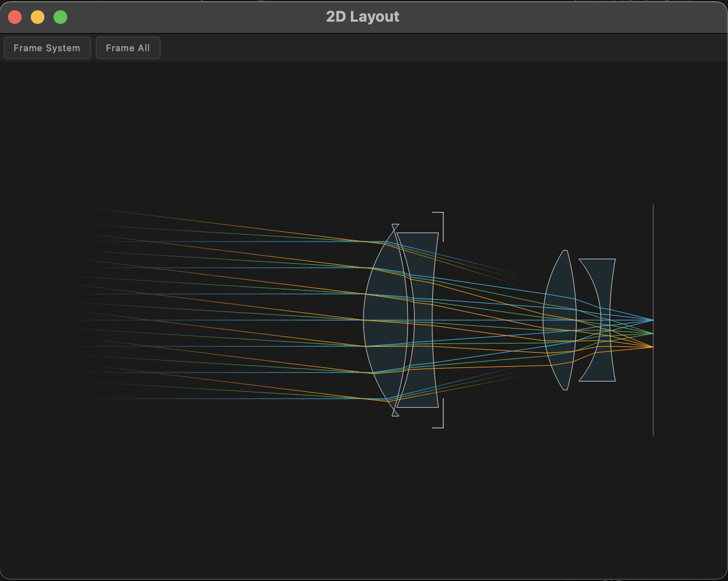Viewport: 728px width, 581px height.
Task: Select the concave rear surface of the doublet
Action: pyautogui.click(x=432, y=319)
